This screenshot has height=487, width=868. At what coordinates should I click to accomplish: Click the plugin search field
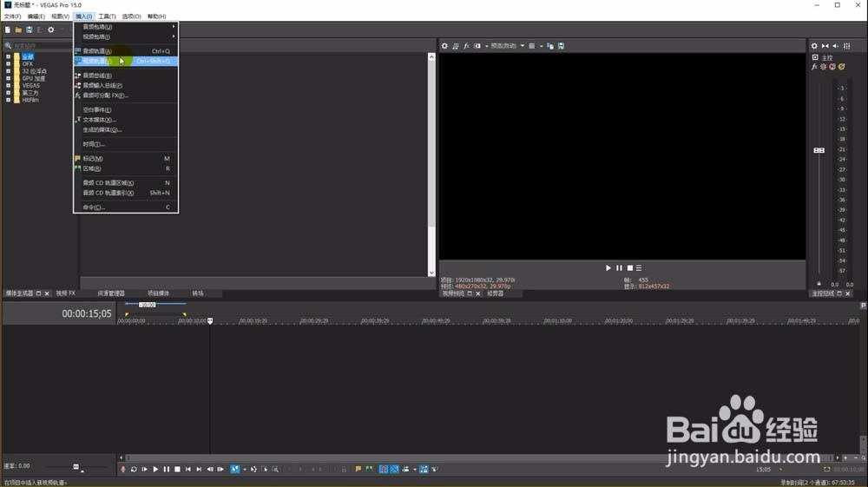coord(42,46)
